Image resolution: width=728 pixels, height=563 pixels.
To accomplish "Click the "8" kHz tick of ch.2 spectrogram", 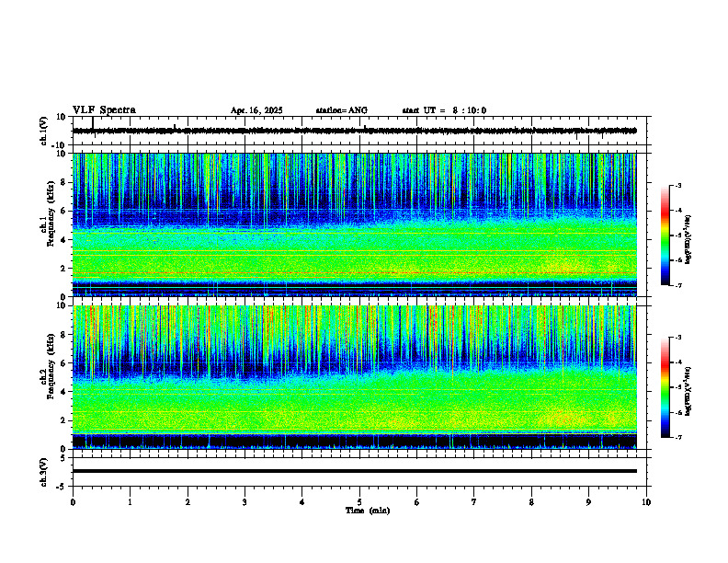I will (x=64, y=335).
